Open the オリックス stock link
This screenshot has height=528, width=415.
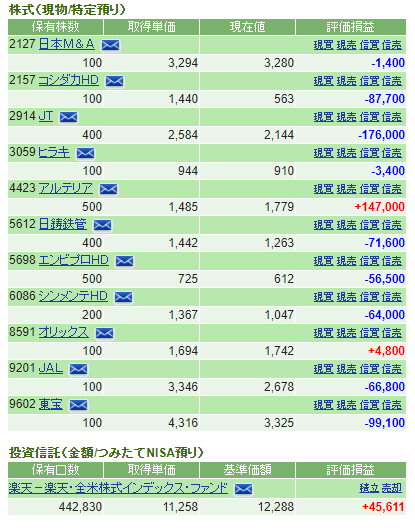(64, 332)
